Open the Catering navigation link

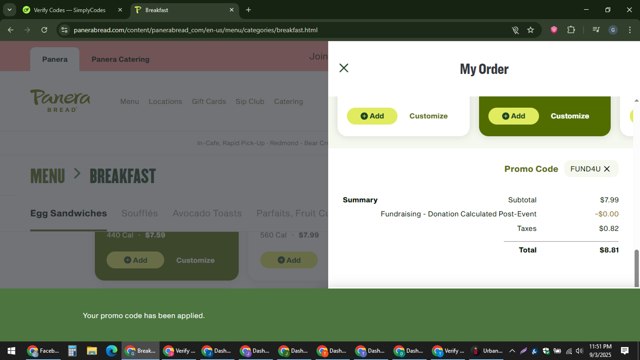pos(288,101)
